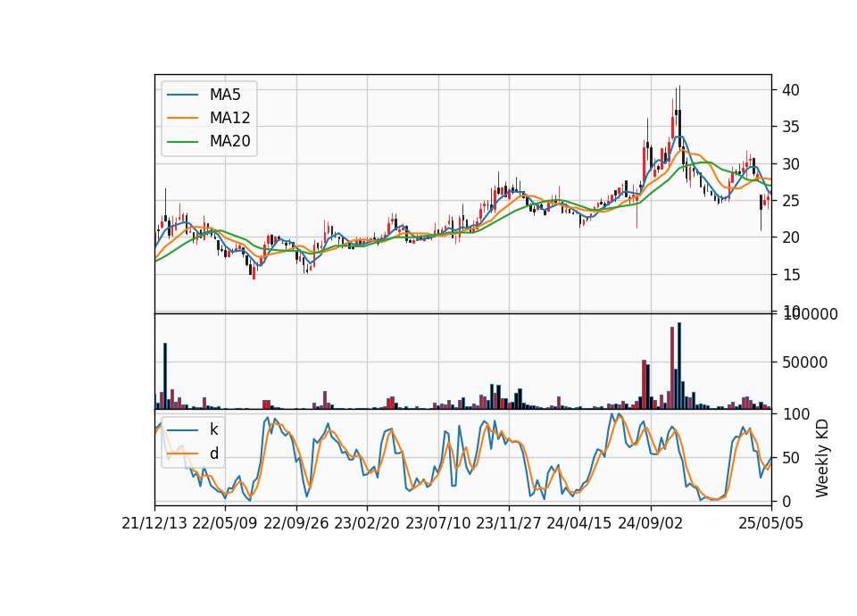Click the 24/04/15 date tick label
This screenshot has height=616, width=857.
579,523
